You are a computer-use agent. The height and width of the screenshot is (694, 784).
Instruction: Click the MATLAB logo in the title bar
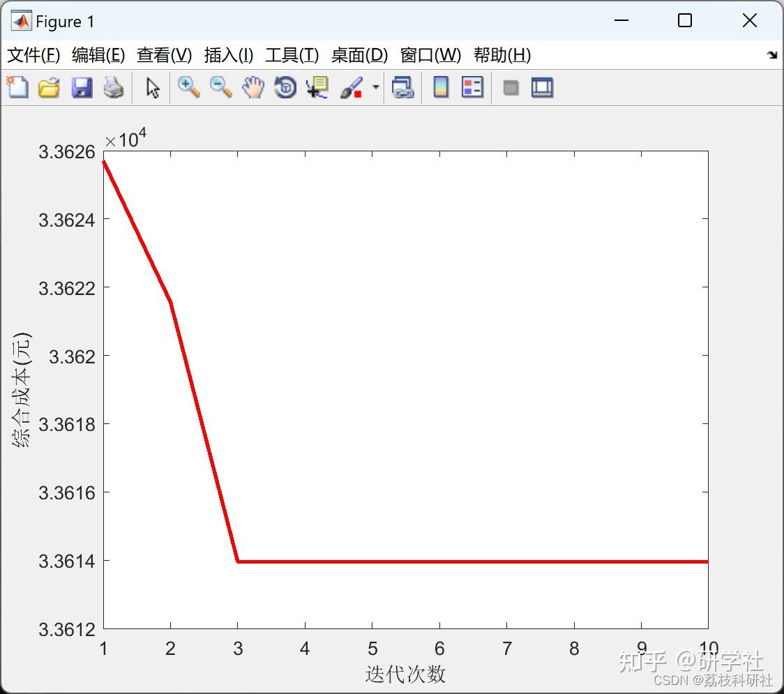click(x=21, y=21)
